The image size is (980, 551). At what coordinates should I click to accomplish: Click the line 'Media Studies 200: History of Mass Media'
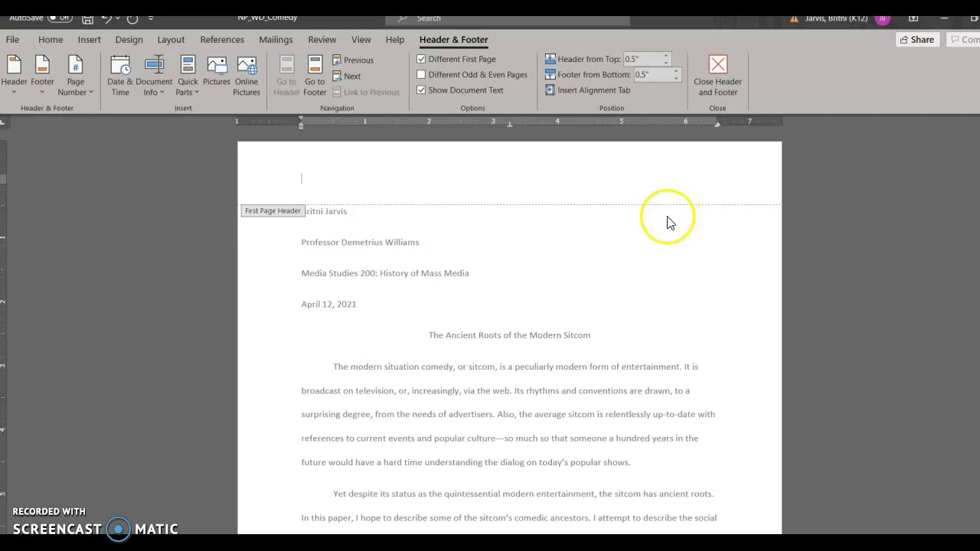pos(385,273)
